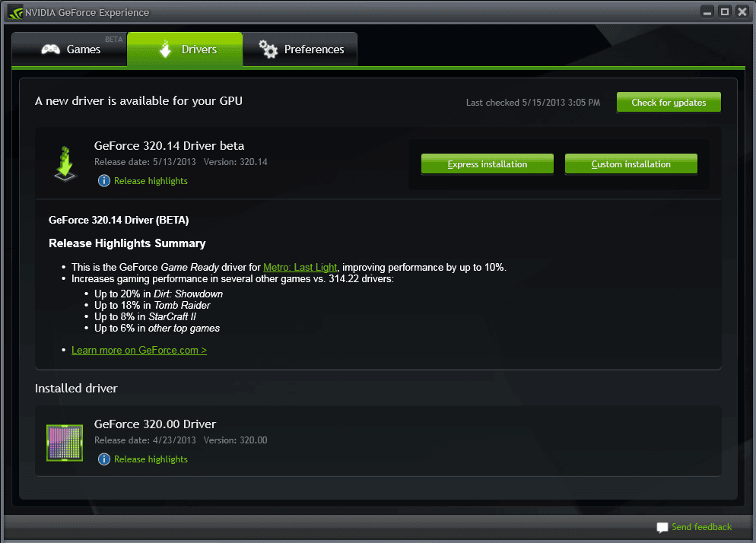Click the 'NVIDIA GeForce Experience' window title
The image size is (756, 543).
(87, 12)
